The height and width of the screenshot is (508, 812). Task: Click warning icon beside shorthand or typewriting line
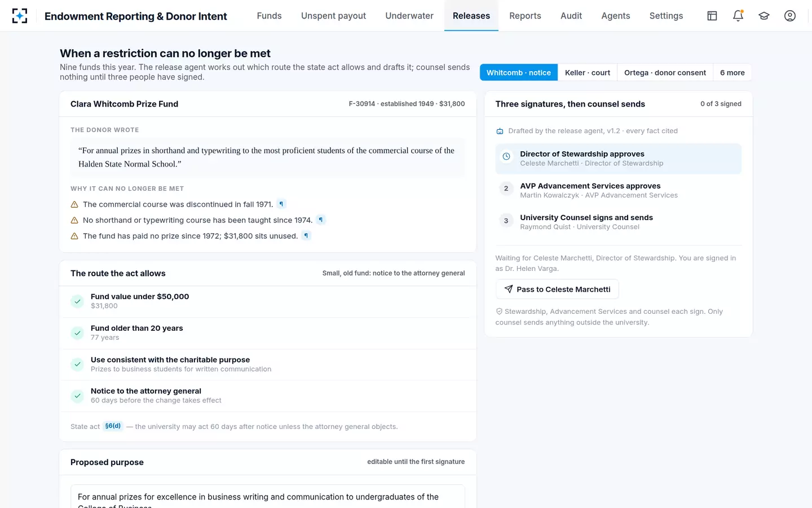74,220
